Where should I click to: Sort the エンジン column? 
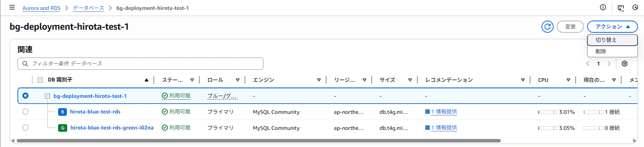(319, 80)
